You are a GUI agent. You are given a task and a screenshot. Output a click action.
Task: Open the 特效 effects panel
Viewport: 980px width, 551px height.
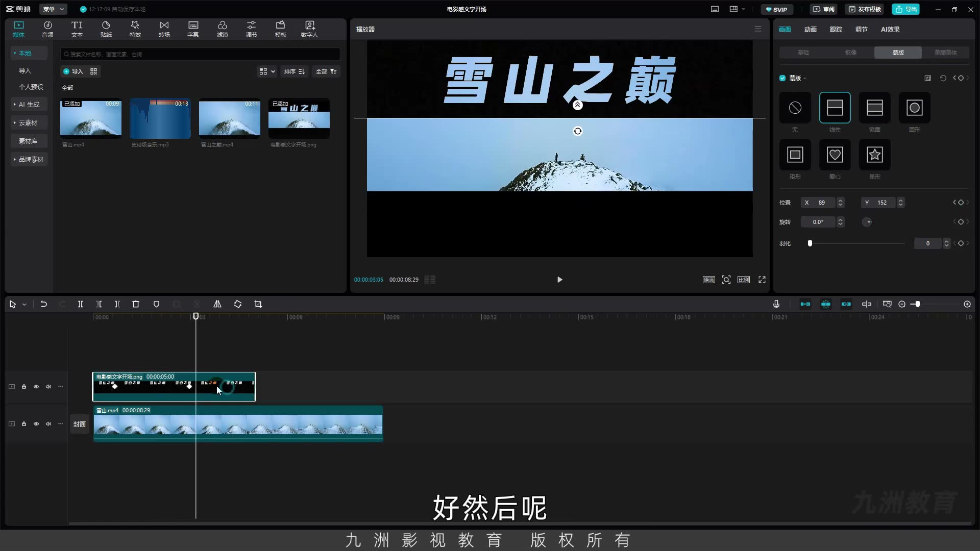[135, 29]
